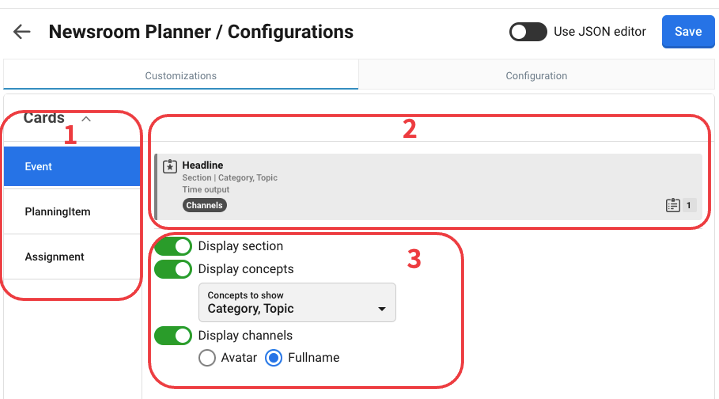This screenshot has width=719, height=399.
Task: Save the configuration changes
Action: click(688, 32)
